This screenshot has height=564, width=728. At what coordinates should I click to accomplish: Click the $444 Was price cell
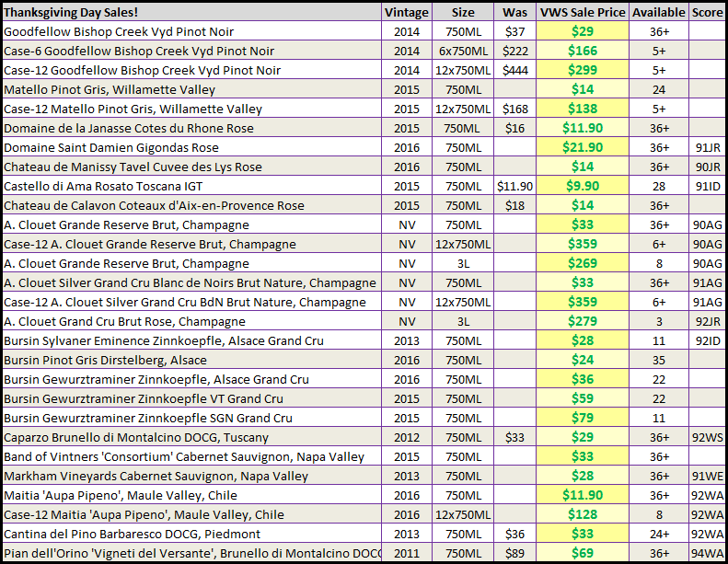[x=514, y=71]
